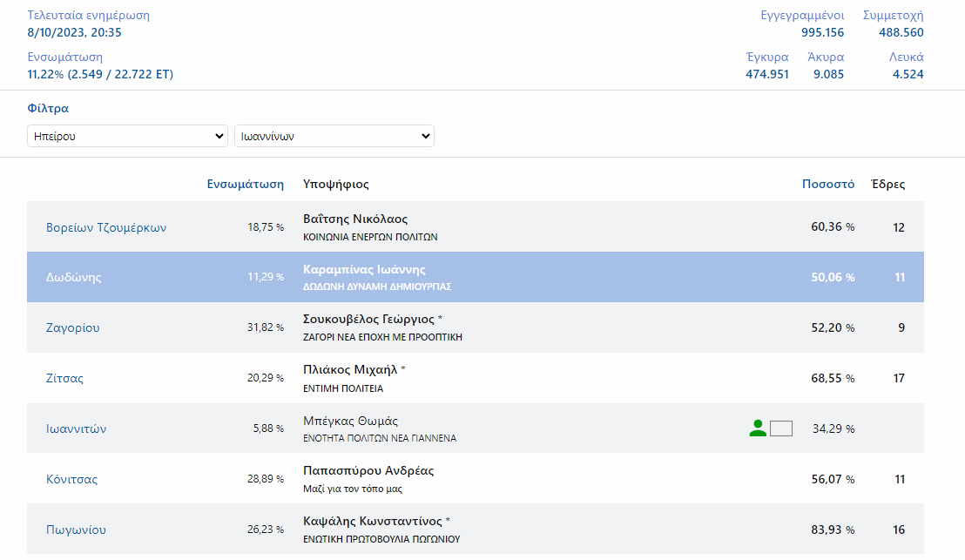View Κόνιτσας municipality details

(72, 479)
